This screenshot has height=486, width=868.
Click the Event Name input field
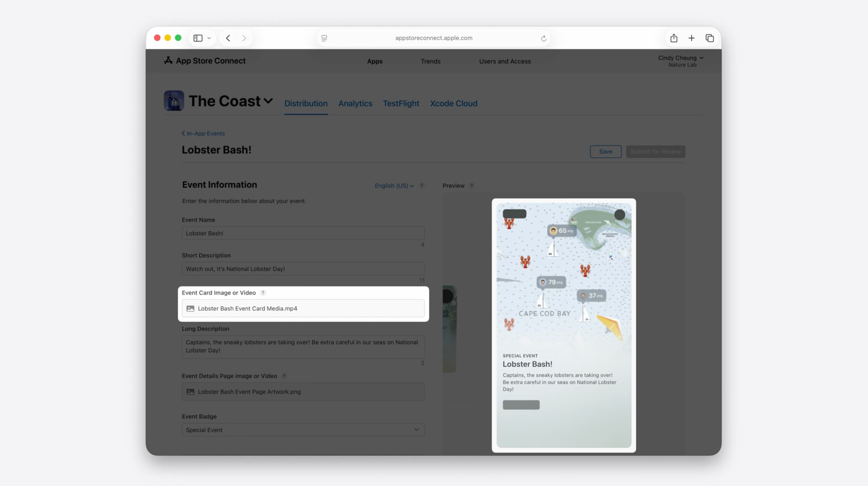tap(303, 233)
